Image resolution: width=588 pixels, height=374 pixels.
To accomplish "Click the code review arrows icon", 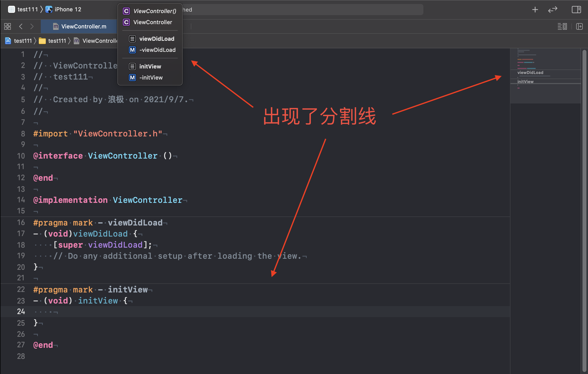I will pos(553,10).
